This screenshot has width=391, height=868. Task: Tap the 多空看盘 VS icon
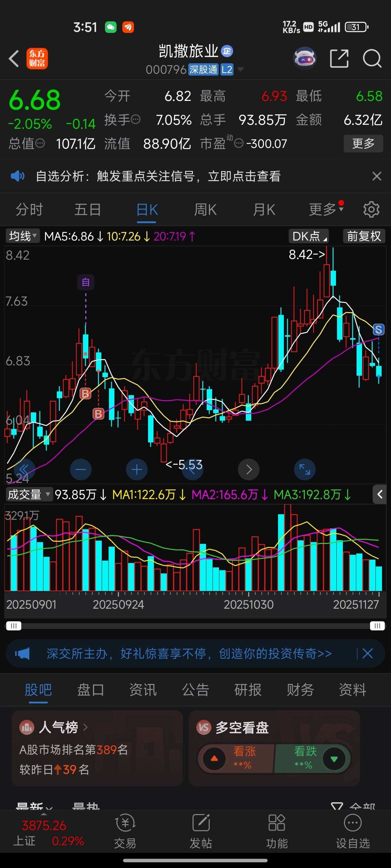coord(204,727)
